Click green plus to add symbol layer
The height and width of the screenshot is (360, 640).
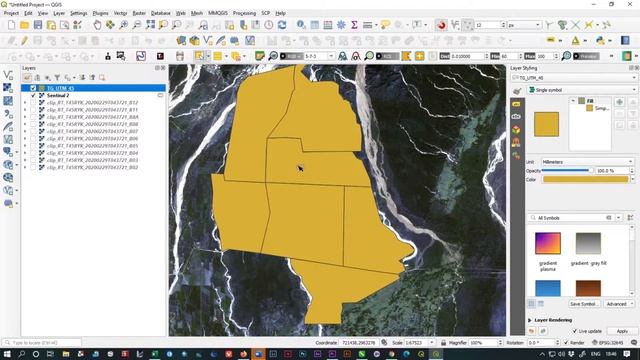[619, 102]
